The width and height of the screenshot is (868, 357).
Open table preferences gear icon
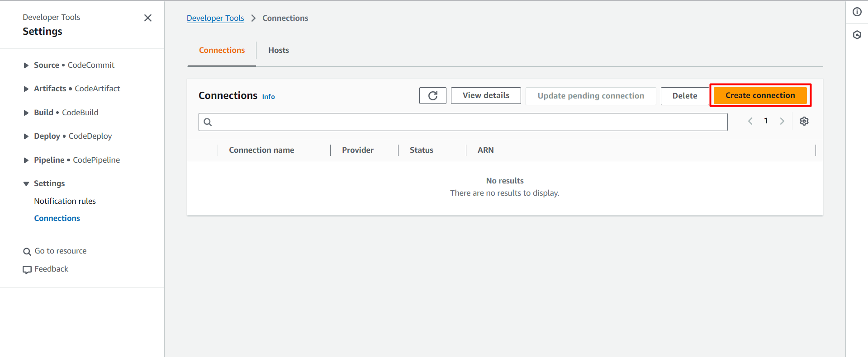coord(804,121)
